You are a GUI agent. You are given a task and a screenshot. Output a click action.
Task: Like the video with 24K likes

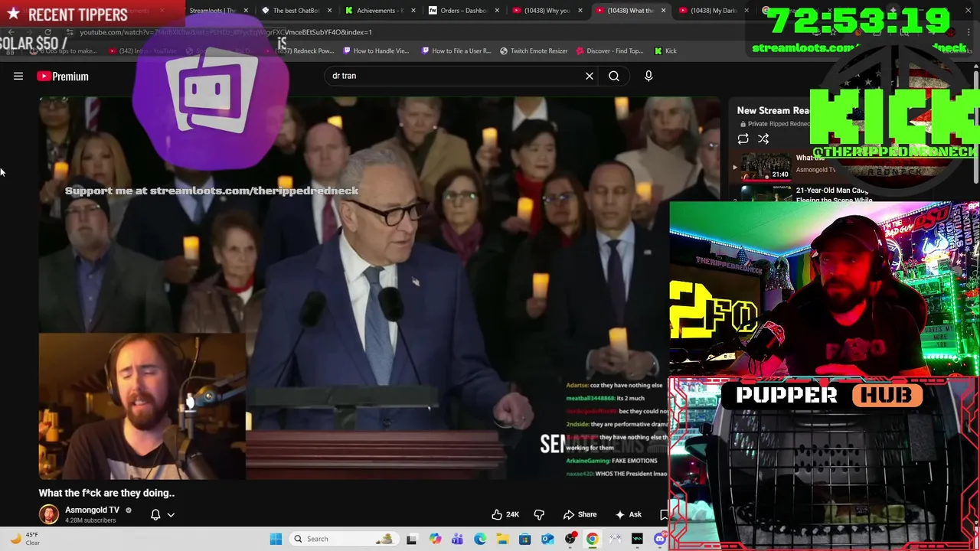coord(505,514)
